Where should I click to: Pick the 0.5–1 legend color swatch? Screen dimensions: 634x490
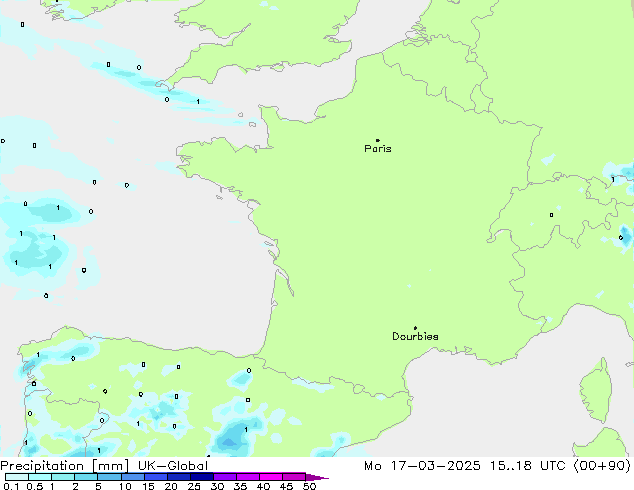coord(40,477)
